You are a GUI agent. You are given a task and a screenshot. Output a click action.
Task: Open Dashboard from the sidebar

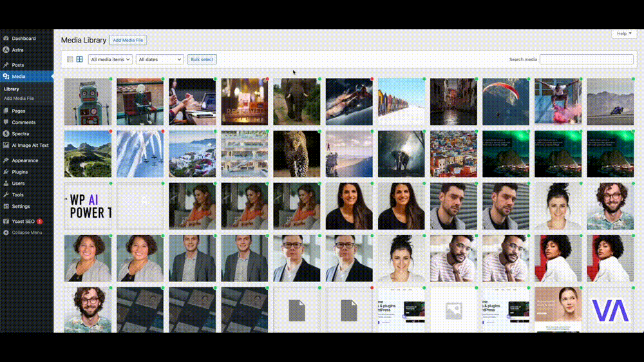click(23, 39)
